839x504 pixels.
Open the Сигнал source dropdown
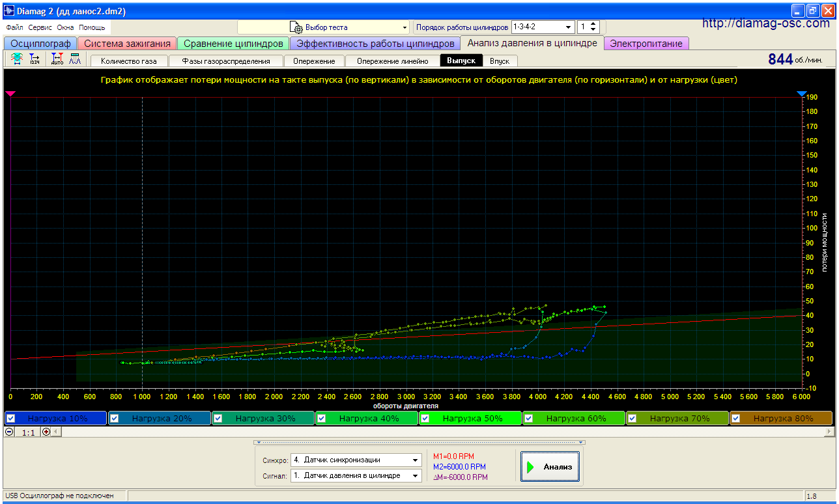(x=356, y=475)
